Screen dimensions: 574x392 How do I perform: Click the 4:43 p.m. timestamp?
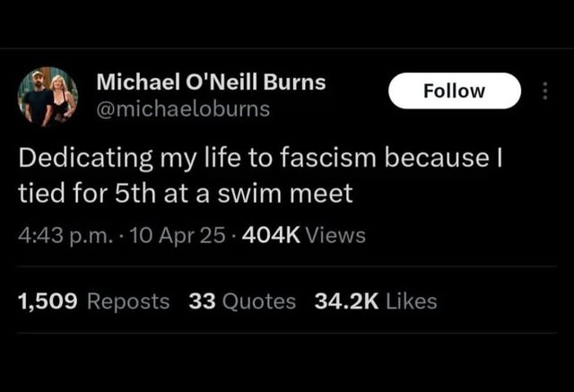(65, 235)
